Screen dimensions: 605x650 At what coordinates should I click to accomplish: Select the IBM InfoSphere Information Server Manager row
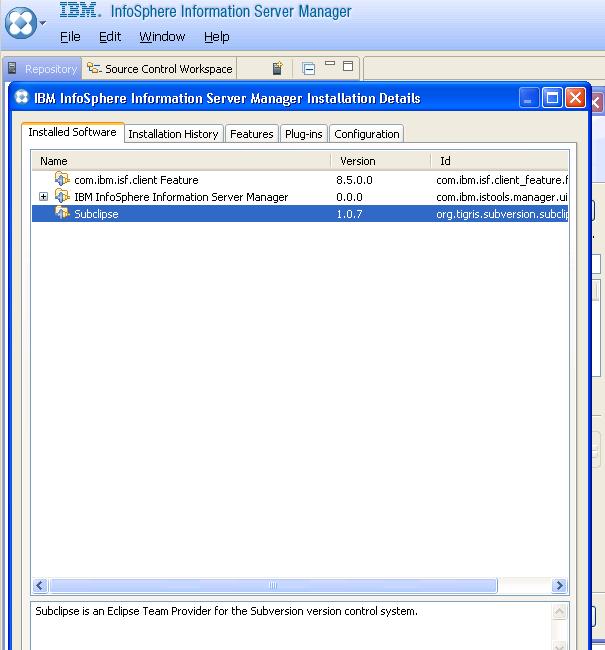coord(300,197)
